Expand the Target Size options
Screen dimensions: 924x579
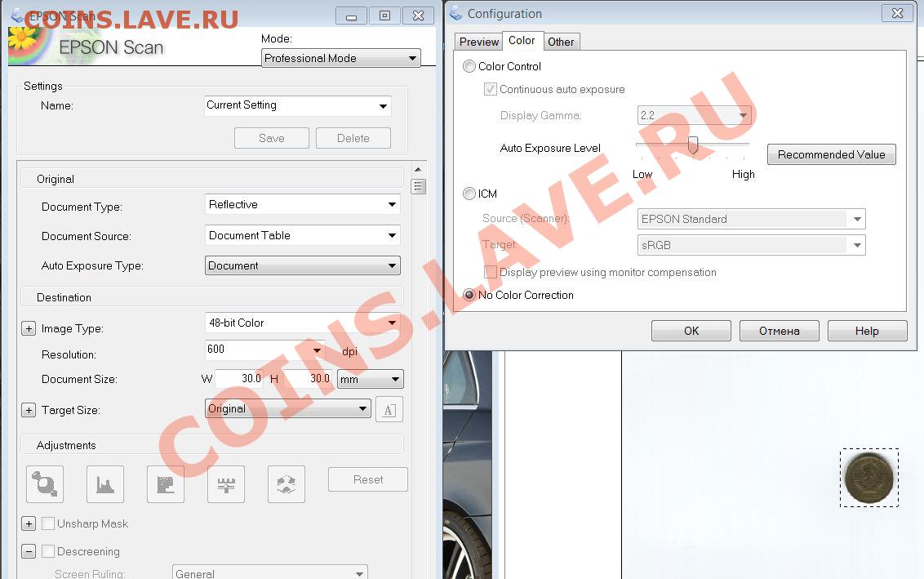29,410
